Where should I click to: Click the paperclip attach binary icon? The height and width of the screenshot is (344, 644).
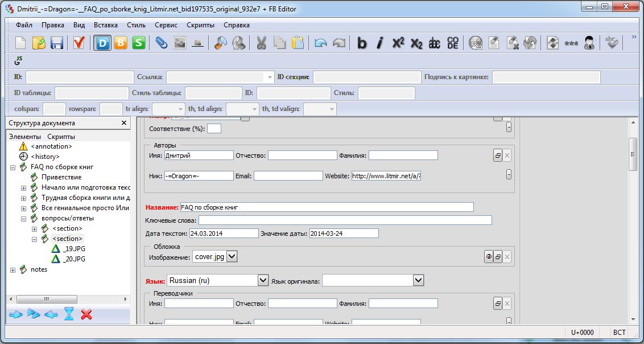(162, 43)
